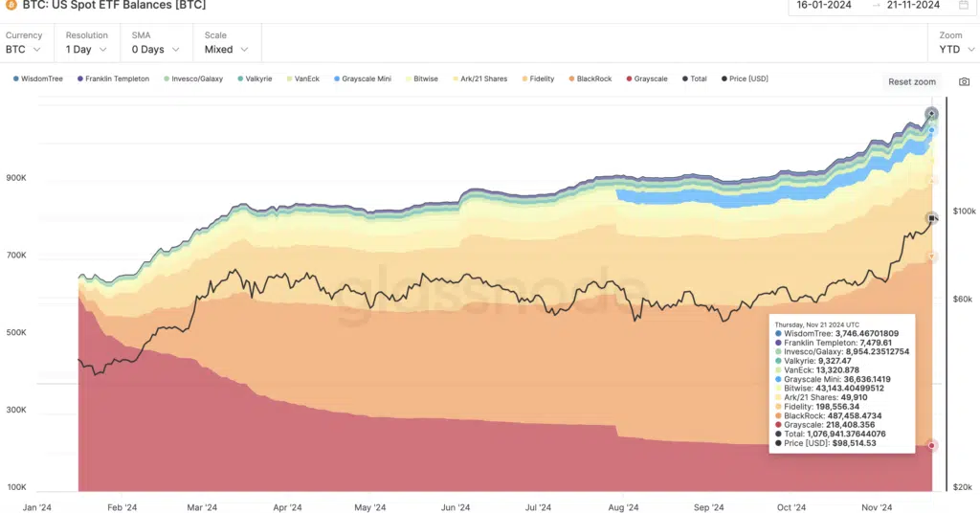Toggle the Fidelity legend entry
Image resolution: width=980 pixels, height=513 pixels.
537,78
